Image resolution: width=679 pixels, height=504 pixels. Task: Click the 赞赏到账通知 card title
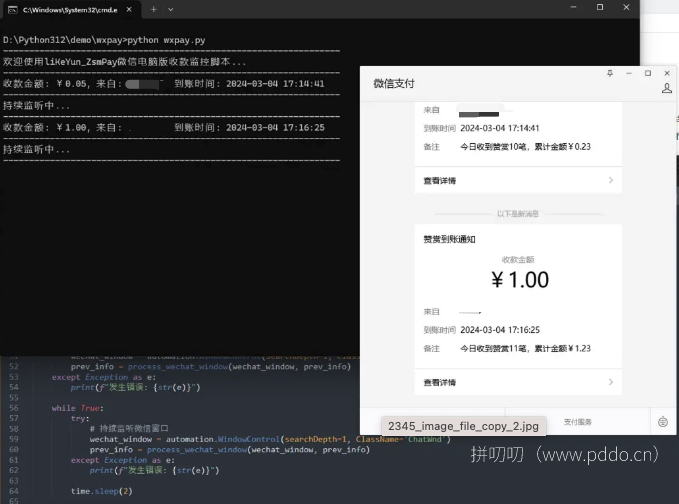pos(449,239)
